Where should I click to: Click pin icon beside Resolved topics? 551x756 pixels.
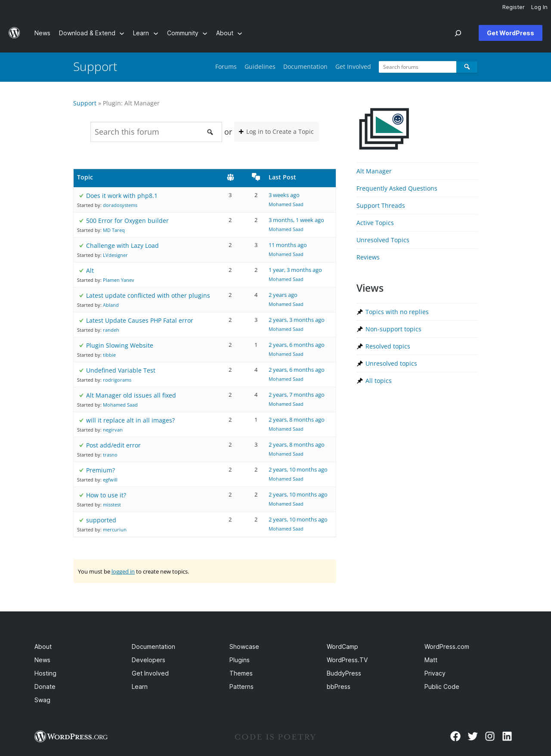[360, 346]
